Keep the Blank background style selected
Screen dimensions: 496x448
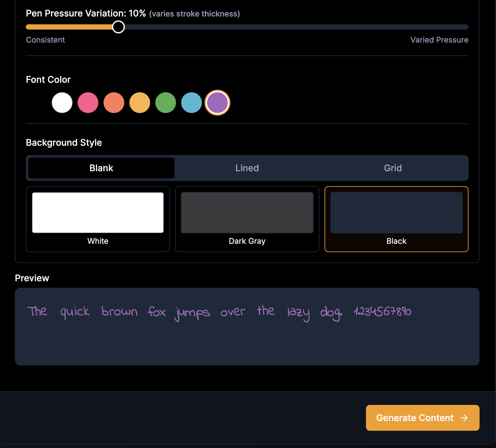point(101,168)
